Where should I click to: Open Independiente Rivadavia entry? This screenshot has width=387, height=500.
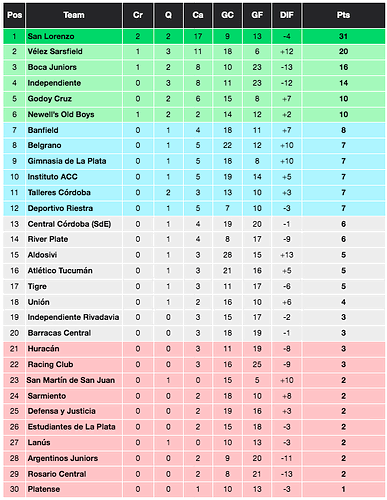click(x=73, y=317)
